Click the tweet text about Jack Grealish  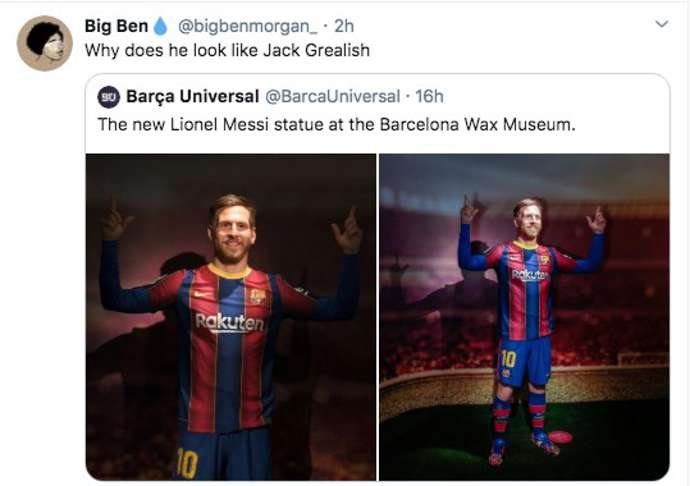click(227, 51)
